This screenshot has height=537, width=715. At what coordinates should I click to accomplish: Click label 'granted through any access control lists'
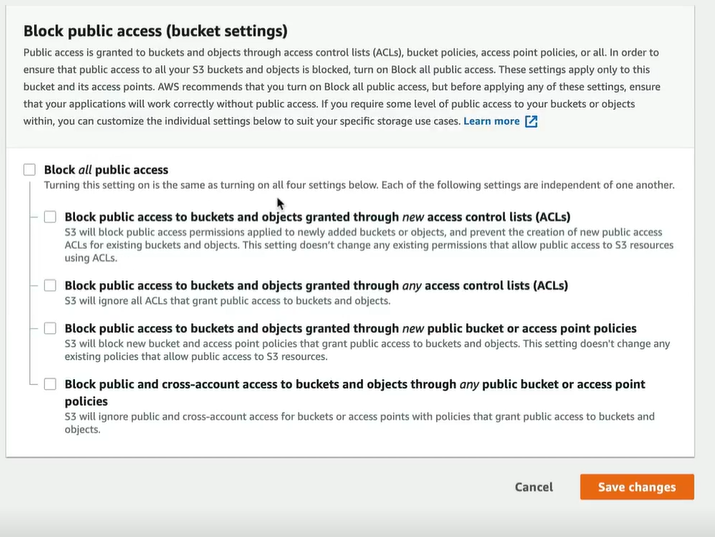(x=316, y=285)
